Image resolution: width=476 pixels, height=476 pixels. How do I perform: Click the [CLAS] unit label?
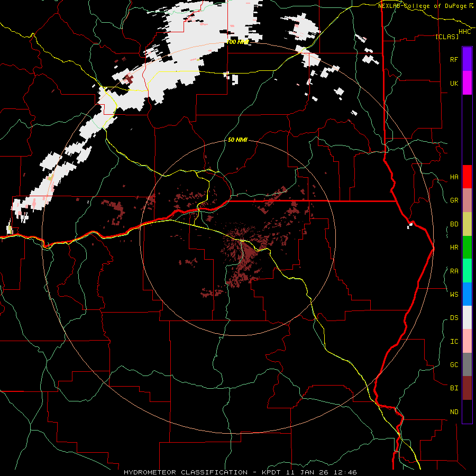pos(447,36)
